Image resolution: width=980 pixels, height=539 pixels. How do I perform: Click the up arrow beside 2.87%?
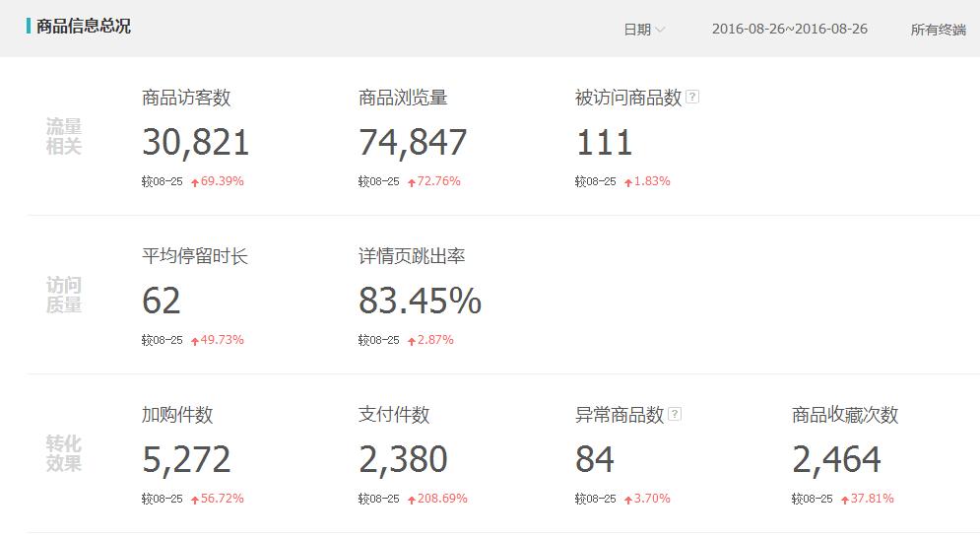pyautogui.click(x=412, y=341)
